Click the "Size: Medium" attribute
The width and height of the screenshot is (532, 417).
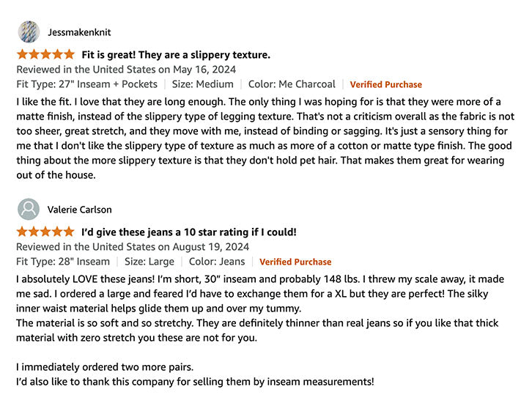203,84
